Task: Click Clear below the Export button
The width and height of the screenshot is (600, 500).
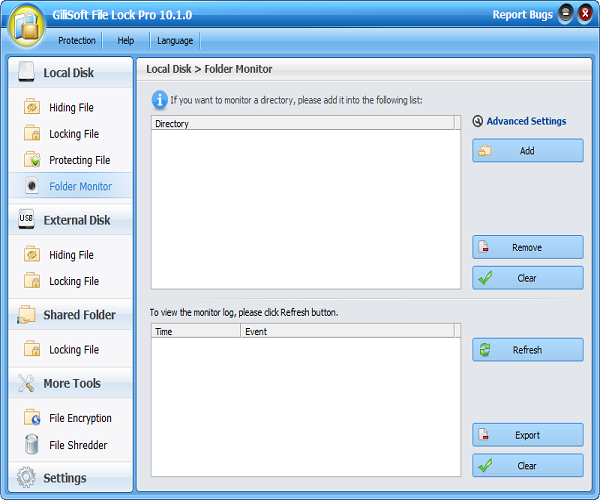Action: click(x=528, y=465)
